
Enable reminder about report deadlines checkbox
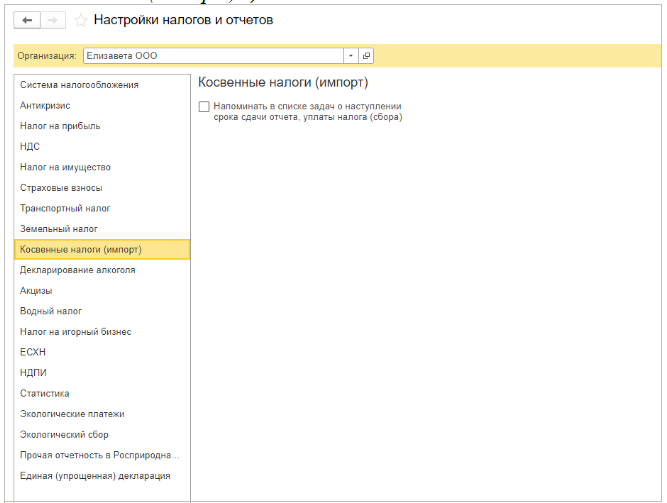tap(204, 106)
